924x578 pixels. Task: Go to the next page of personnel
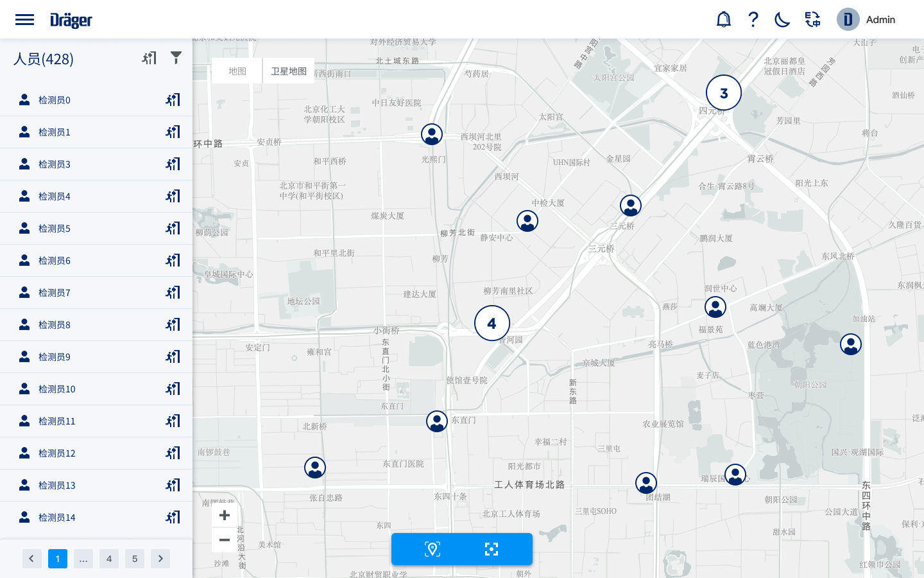(160, 559)
